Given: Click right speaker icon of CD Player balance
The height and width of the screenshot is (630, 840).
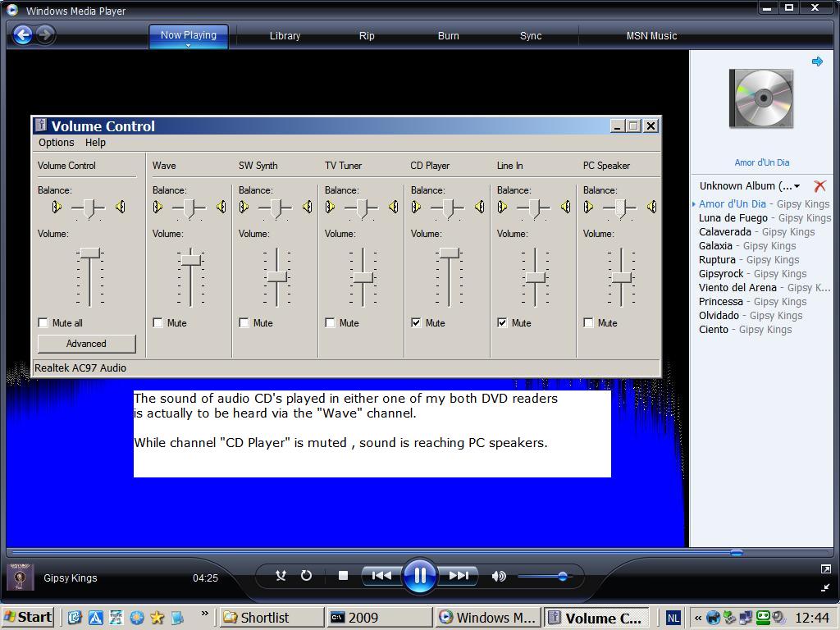Looking at the screenshot, I should tap(479, 207).
